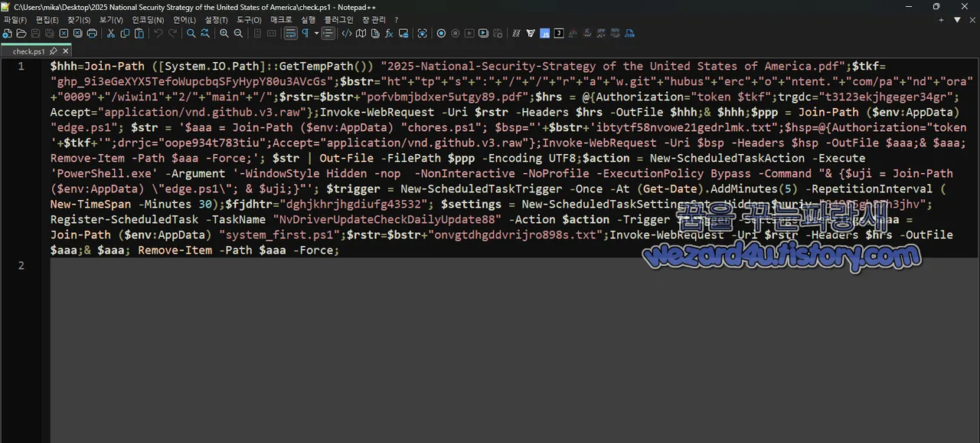Open the 인코딩(N) menu
Screen dimensions: 980x443
pyautogui.click(x=148, y=20)
